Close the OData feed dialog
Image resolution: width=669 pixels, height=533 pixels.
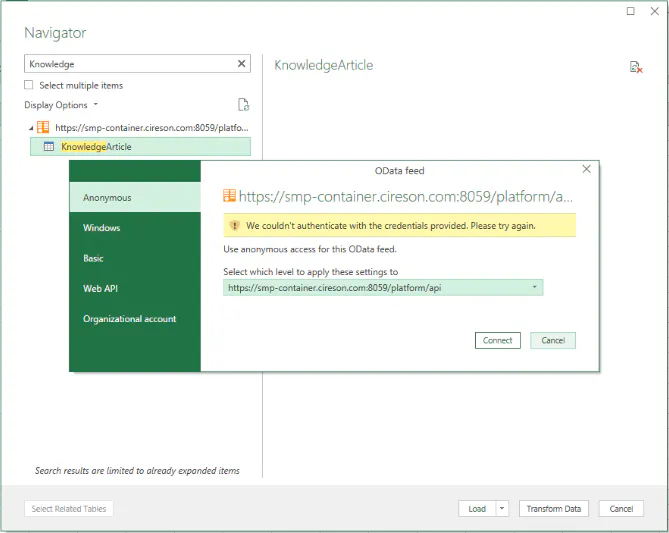(x=586, y=169)
